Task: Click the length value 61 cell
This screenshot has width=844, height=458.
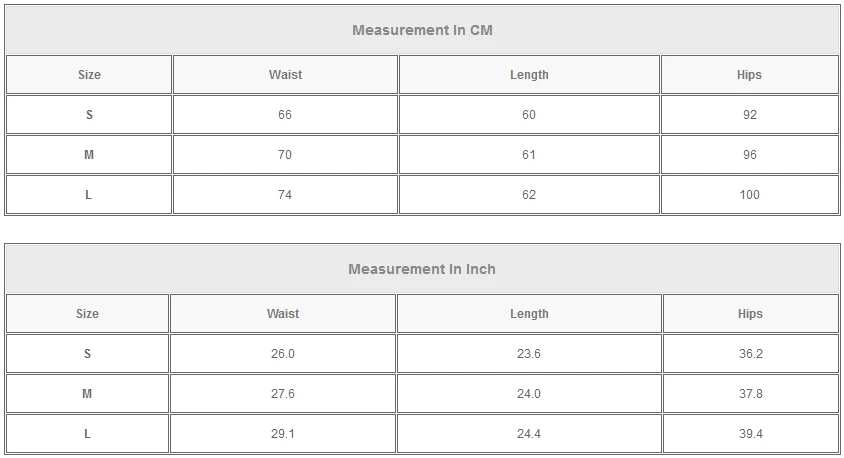Action: pyautogui.click(x=529, y=155)
